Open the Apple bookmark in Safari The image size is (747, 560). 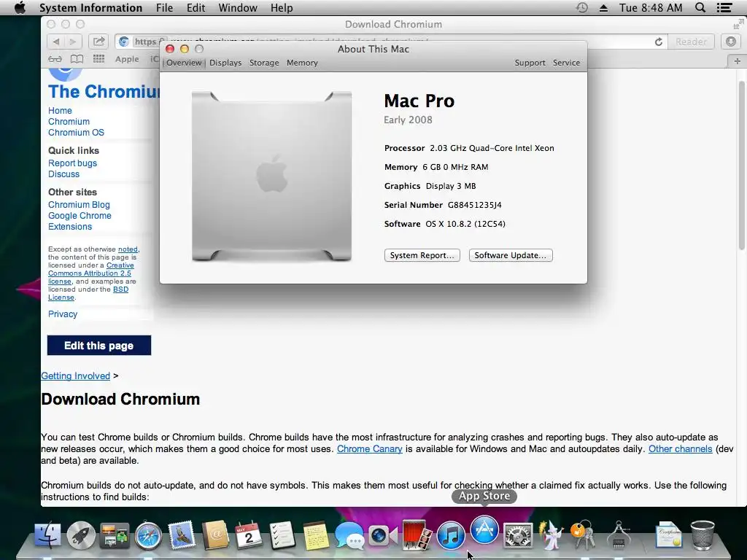127,59
